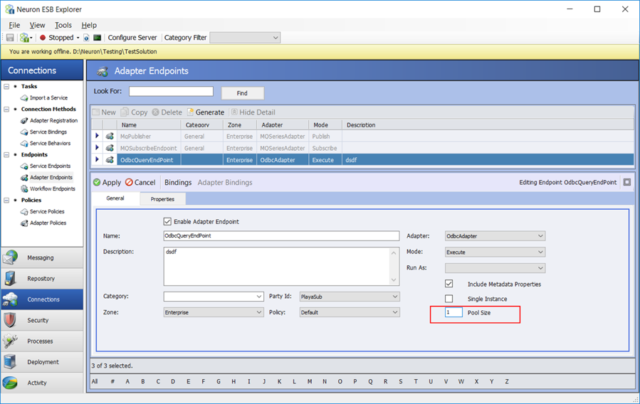
Task: Open the Category combo box
Action: coord(213,297)
